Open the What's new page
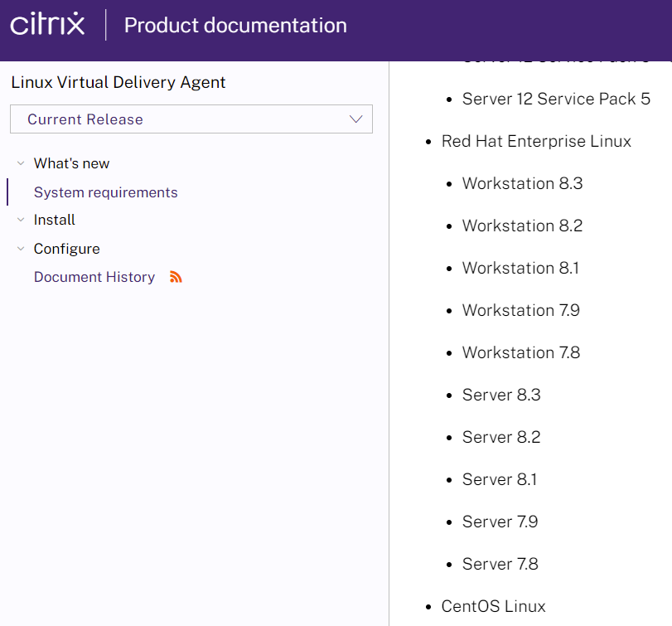672x626 pixels. [x=71, y=163]
